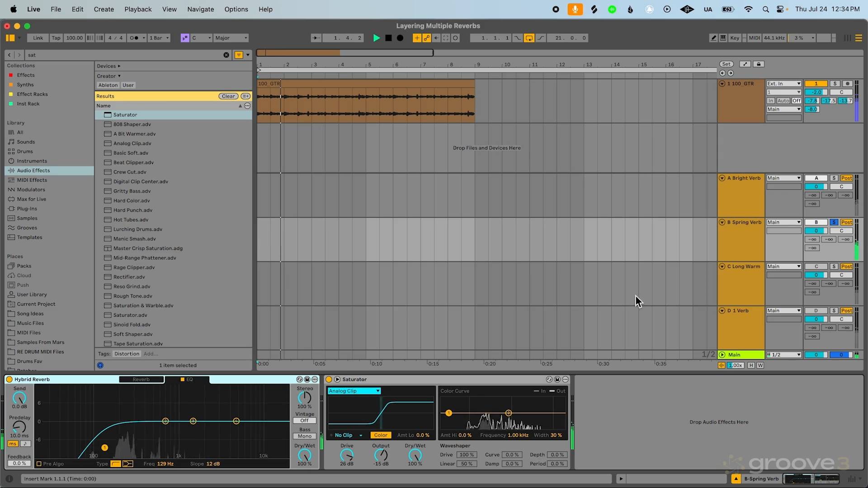Open the 1 Bar quantization dropdown
Image resolution: width=868 pixels, height=488 pixels.
click(x=159, y=38)
